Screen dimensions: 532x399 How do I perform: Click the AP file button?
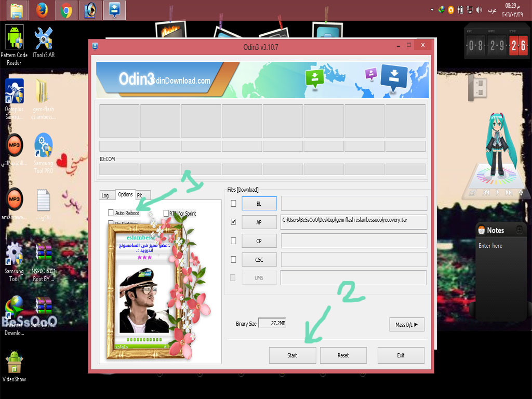(259, 222)
